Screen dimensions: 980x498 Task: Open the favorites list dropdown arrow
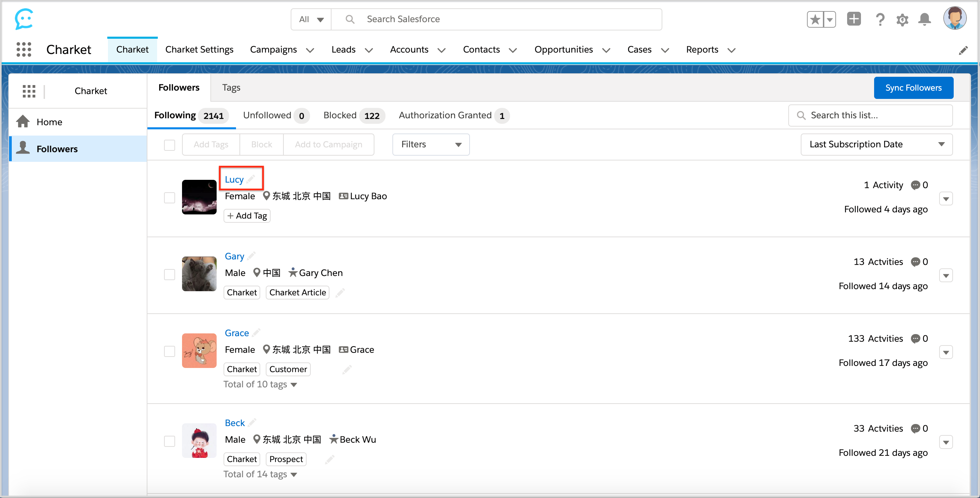click(x=830, y=19)
